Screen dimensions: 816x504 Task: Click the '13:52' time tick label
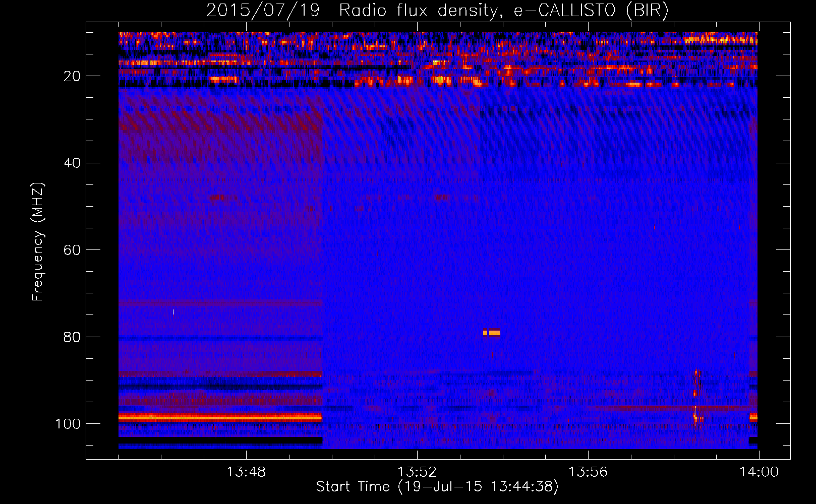click(417, 472)
